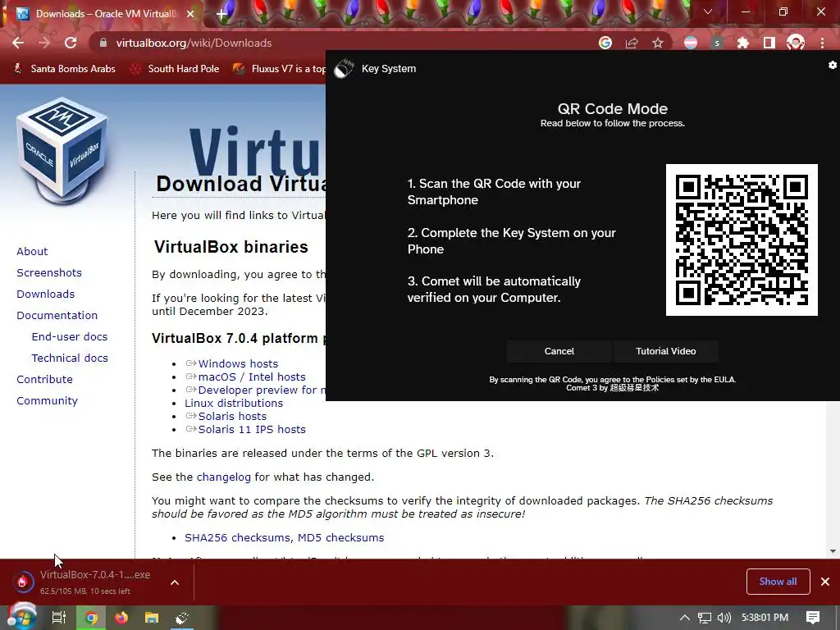
Task: Open the notification center icon
Action: [813, 618]
